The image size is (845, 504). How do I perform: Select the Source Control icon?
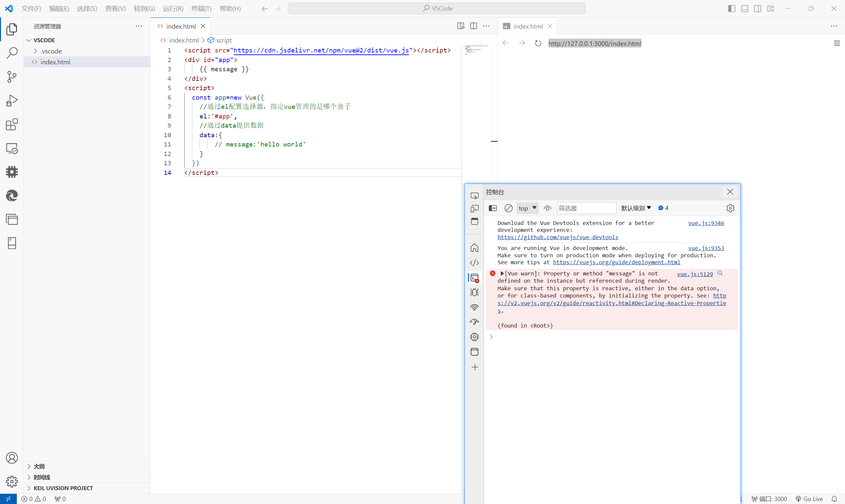12,77
